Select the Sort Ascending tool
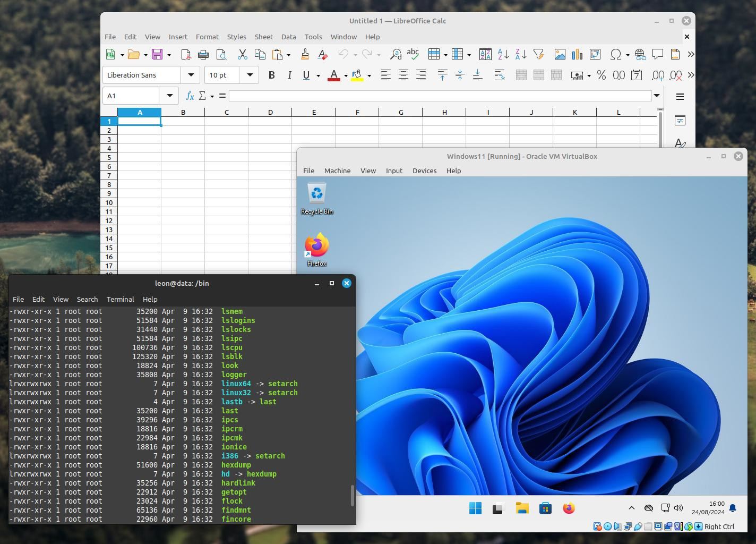 click(503, 54)
